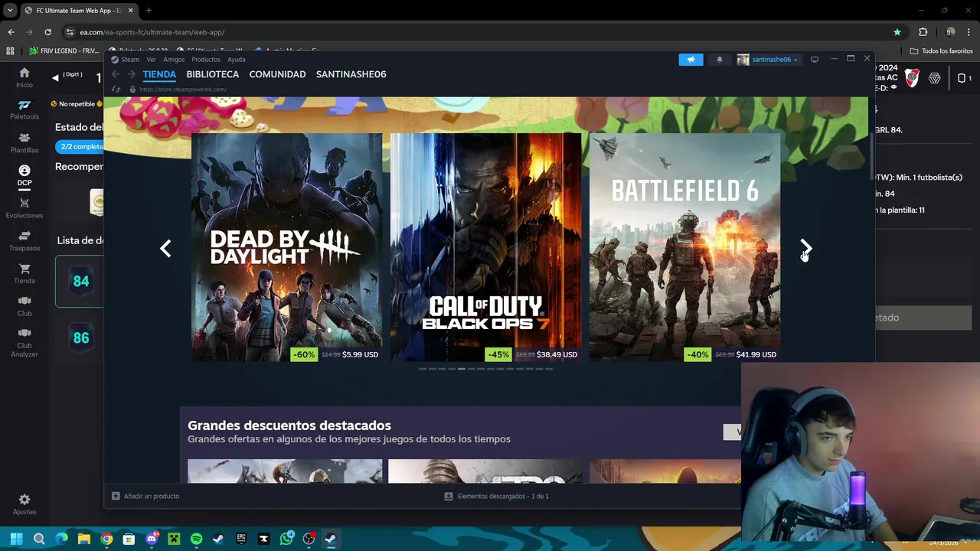Open Steam notifications bell
Viewport: 980px width, 551px height.
tap(719, 60)
